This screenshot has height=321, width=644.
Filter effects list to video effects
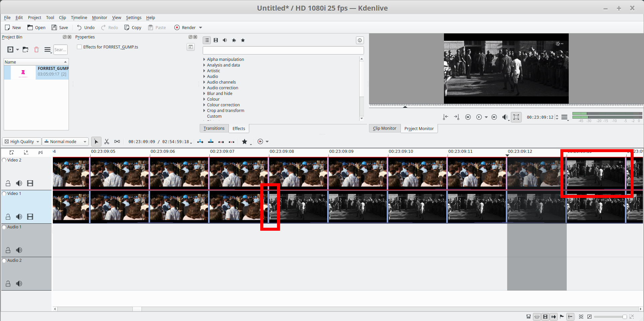[x=216, y=40]
